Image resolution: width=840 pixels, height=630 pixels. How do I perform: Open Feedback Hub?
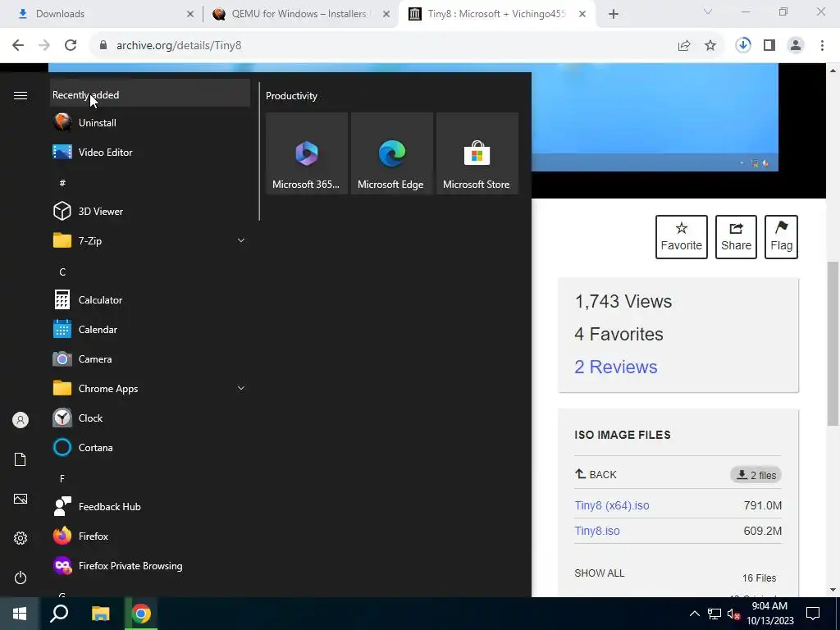(149, 506)
